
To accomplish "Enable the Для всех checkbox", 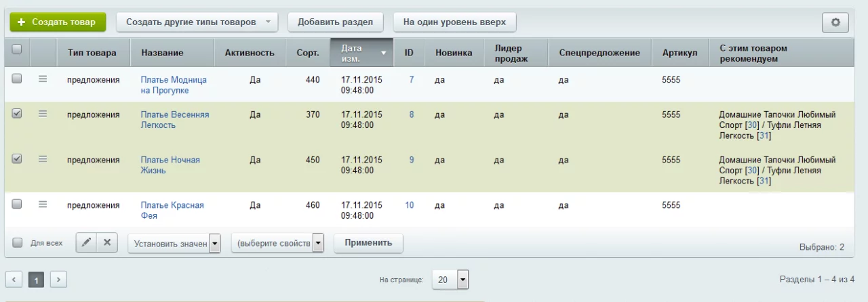I will pos(18,242).
